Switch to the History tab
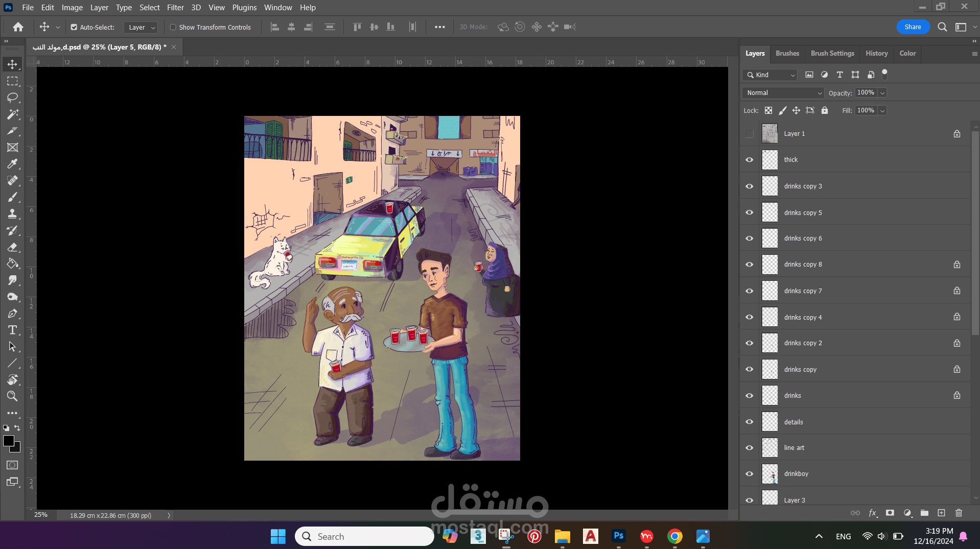The width and height of the screenshot is (980, 549). pyautogui.click(x=876, y=53)
